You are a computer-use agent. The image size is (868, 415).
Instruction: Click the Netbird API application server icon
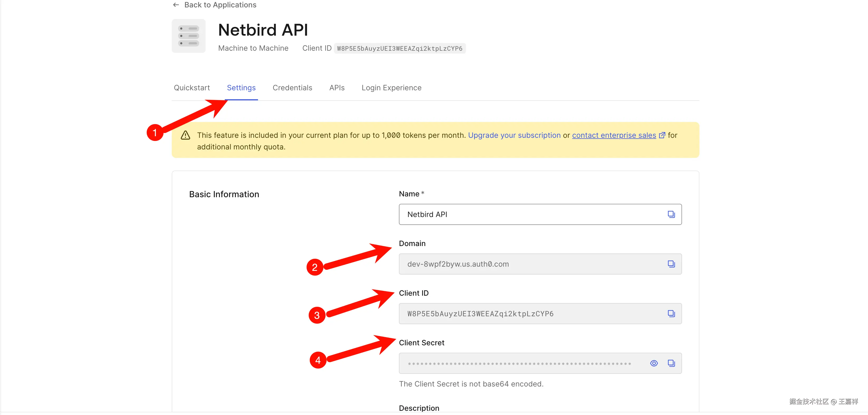point(188,36)
